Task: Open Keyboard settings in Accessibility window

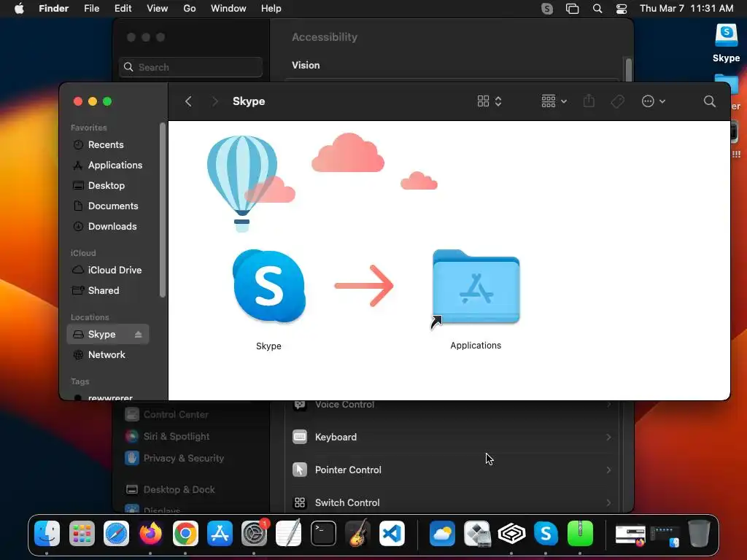Action: (452, 437)
